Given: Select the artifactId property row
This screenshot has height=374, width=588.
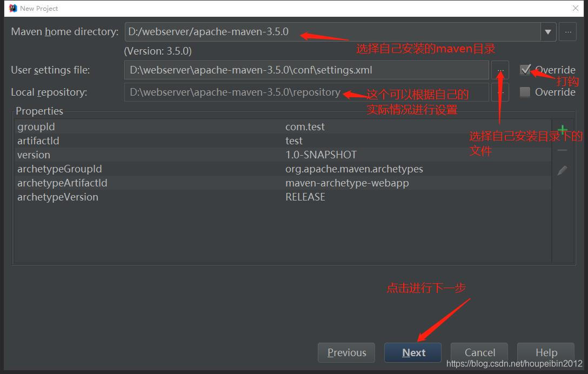Looking at the screenshot, I should click(283, 141).
